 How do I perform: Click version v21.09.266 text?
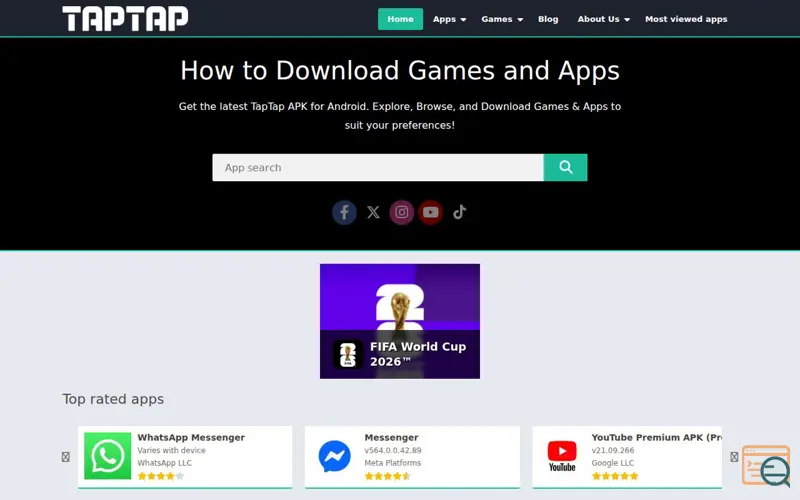pos(612,450)
